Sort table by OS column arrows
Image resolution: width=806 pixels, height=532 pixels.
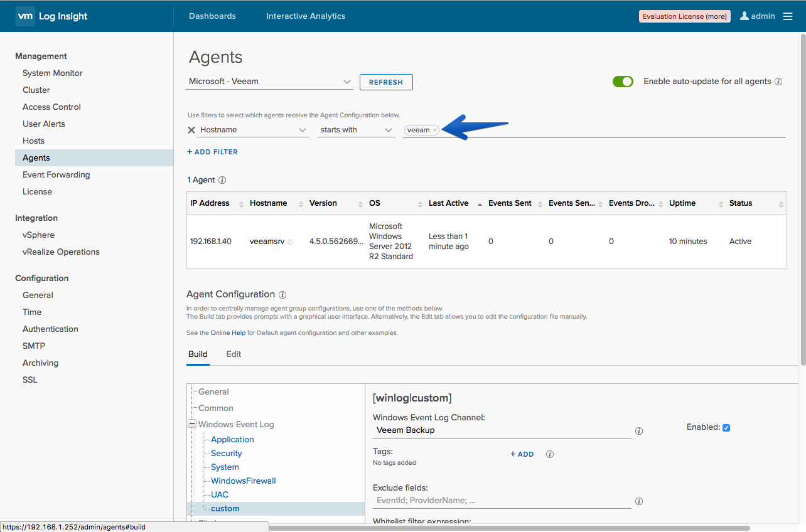[x=420, y=204]
